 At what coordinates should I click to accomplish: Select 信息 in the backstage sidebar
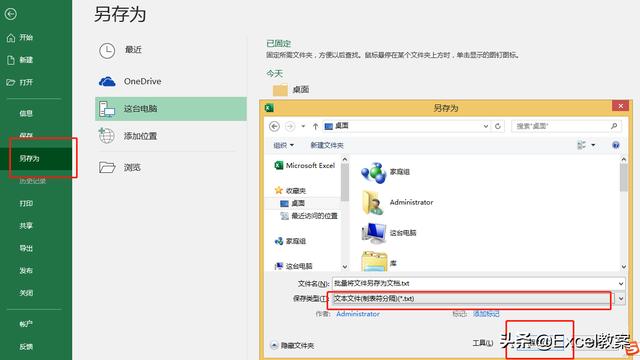click(x=26, y=113)
